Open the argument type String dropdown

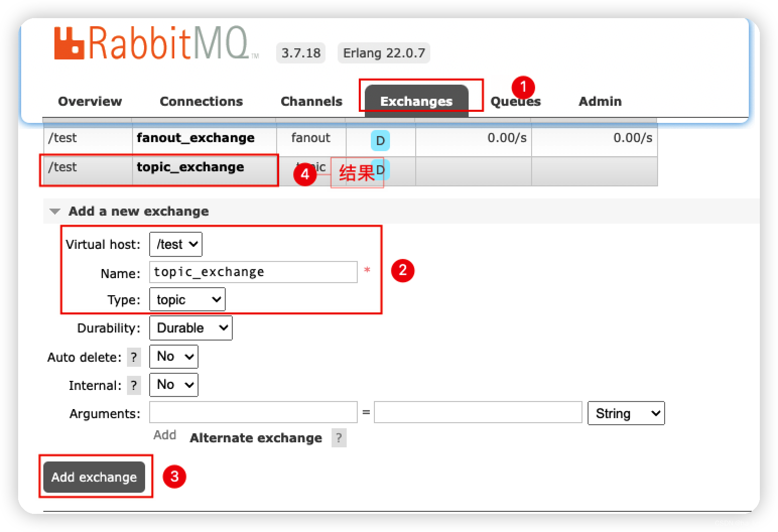click(626, 414)
